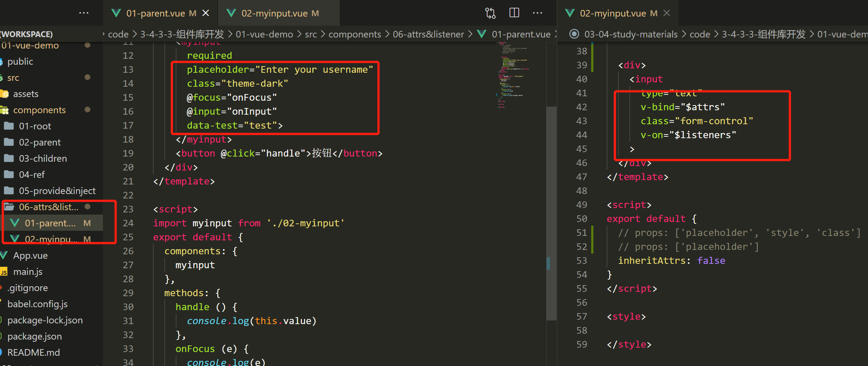
Task: Click breadcrumb '06-attrs&listener' in left editor
Action: coord(428,34)
